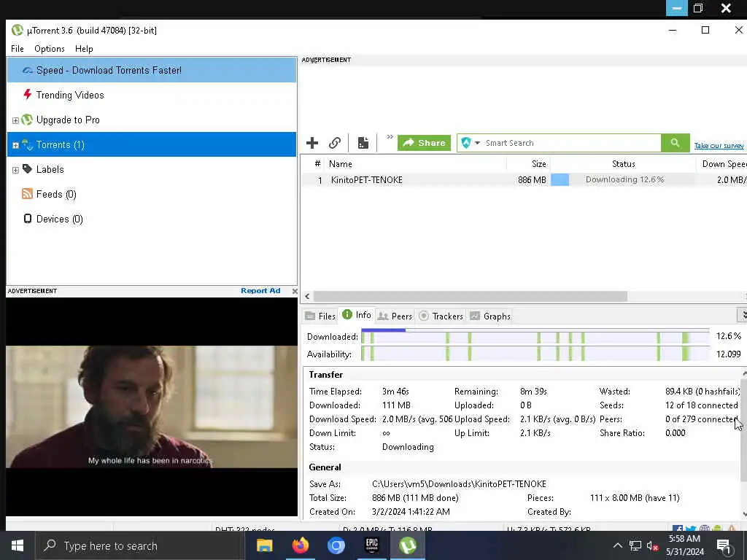Open Firefox from the taskbar

pyautogui.click(x=300, y=545)
